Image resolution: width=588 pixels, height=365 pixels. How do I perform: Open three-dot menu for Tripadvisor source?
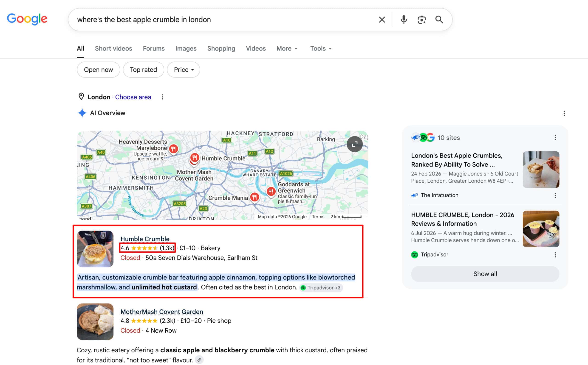(555, 255)
